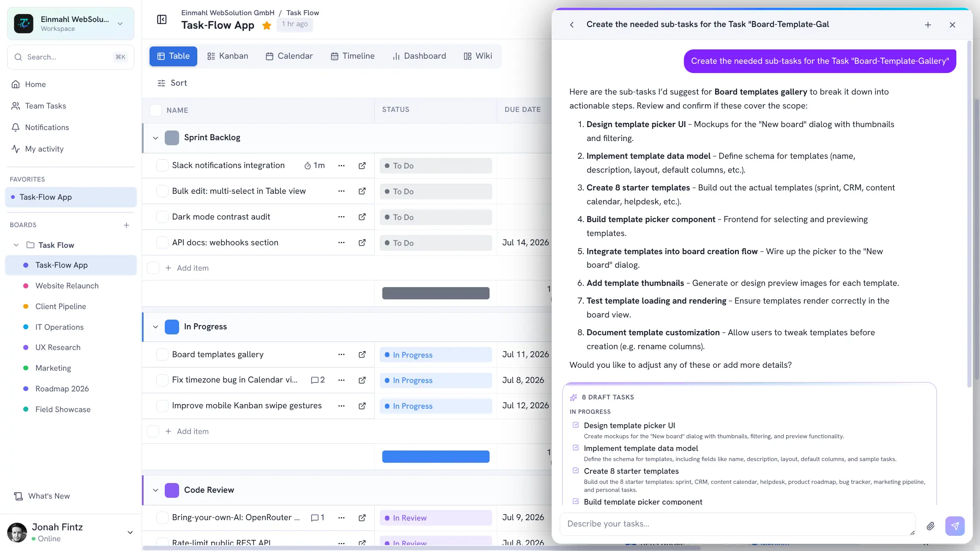The width and height of the screenshot is (980, 551).
Task: Open the more options dots for Dark mode contrast audit
Action: coord(341,217)
